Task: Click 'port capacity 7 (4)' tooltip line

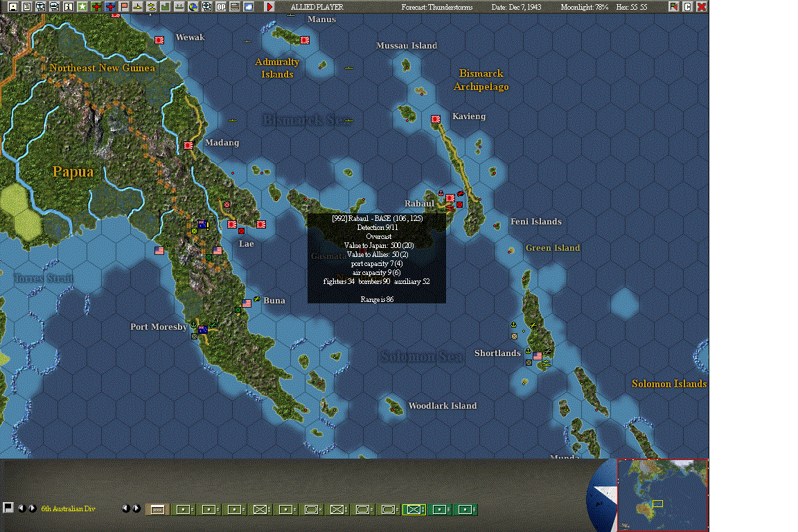Action: pos(377,264)
